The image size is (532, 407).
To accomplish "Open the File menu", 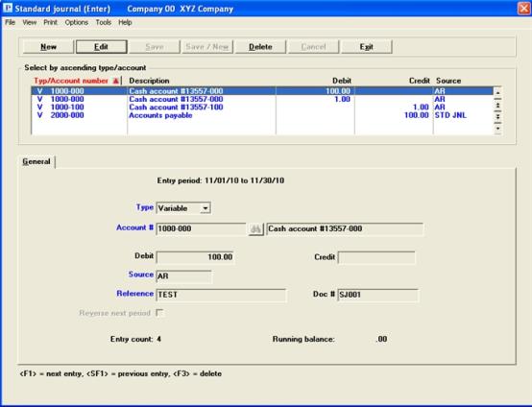I will (x=11, y=22).
